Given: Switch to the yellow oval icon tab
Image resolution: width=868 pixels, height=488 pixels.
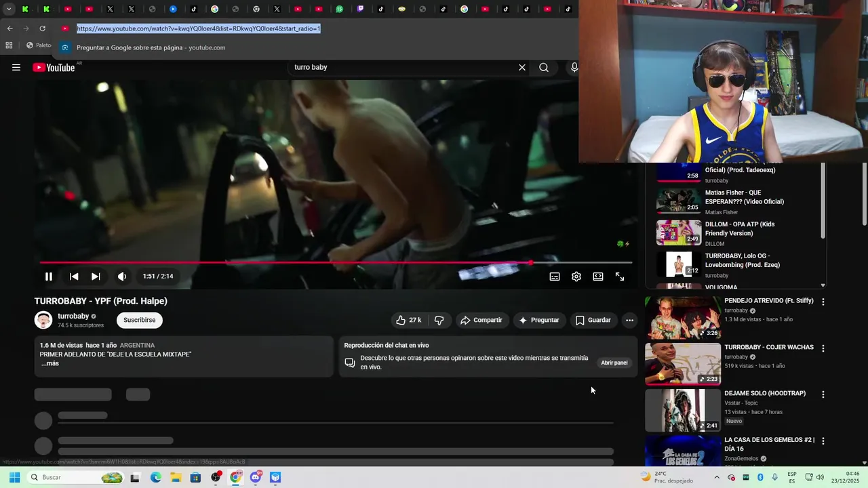Looking at the screenshot, I should (401, 9).
